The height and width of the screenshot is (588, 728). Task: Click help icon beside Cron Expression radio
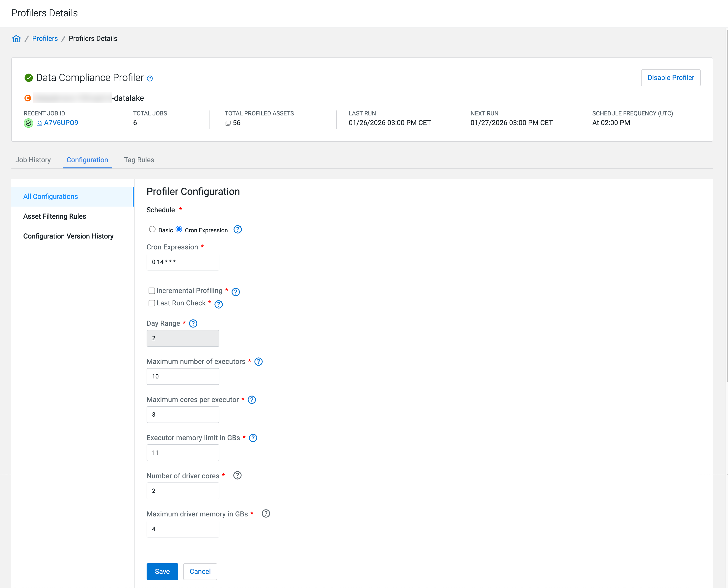(x=238, y=230)
